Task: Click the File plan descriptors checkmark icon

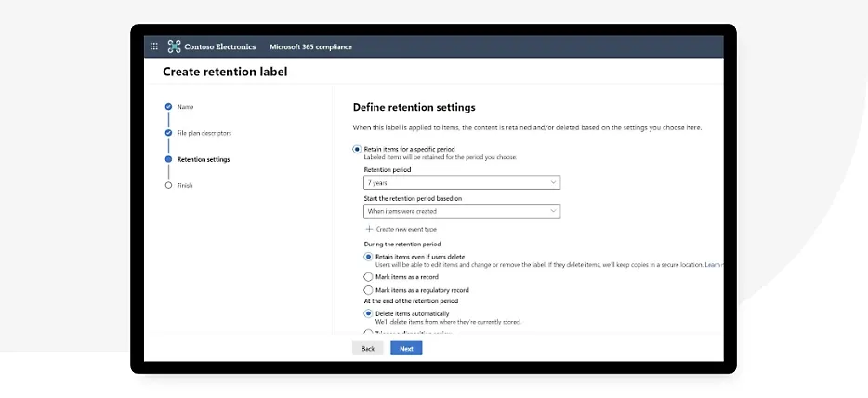Action: [168, 133]
